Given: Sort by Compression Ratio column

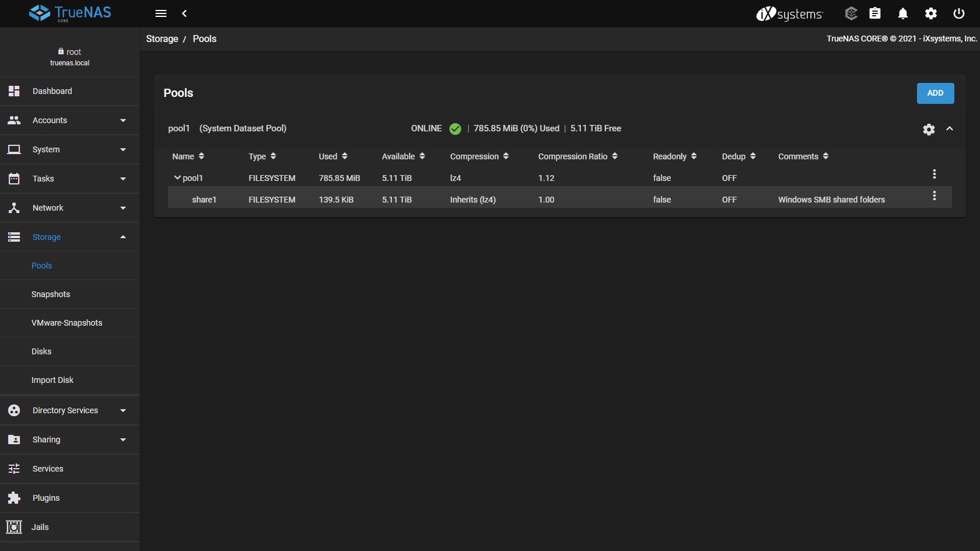Looking at the screenshot, I should pos(578,156).
